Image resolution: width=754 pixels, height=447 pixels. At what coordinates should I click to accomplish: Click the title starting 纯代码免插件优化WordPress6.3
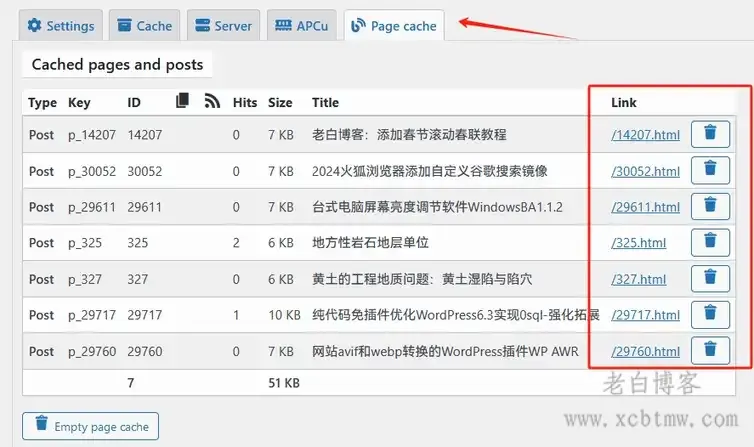pyautogui.click(x=455, y=315)
